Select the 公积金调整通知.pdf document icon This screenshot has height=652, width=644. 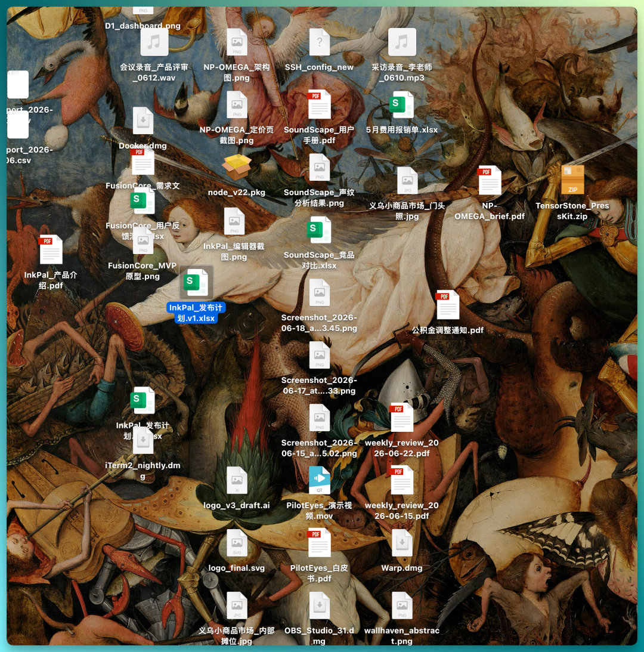tap(448, 305)
